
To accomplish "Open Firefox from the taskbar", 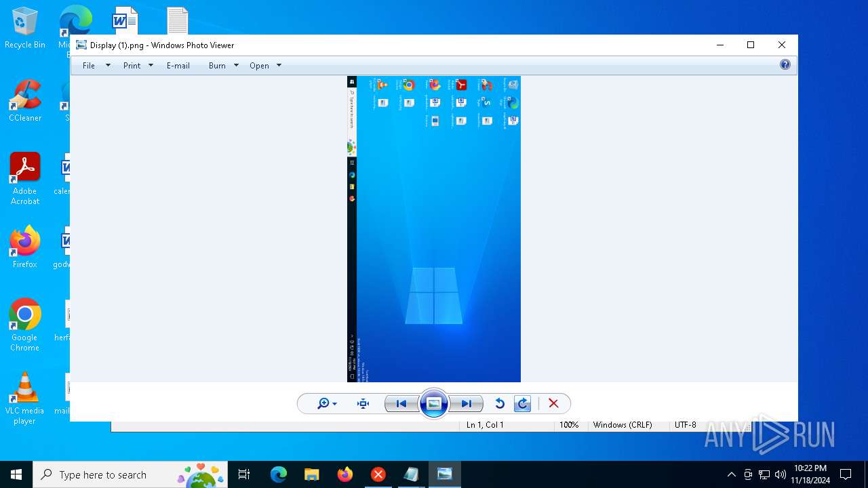I will click(x=345, y=474).
